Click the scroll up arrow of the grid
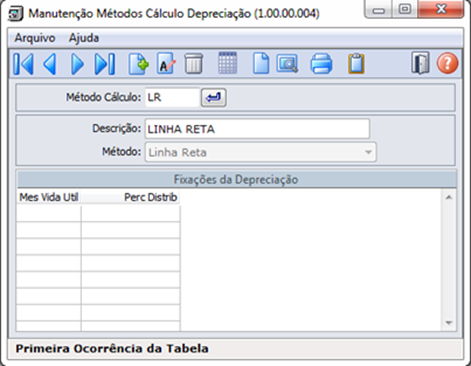Screen dimensions: 471x366 (x=449, y=197)
